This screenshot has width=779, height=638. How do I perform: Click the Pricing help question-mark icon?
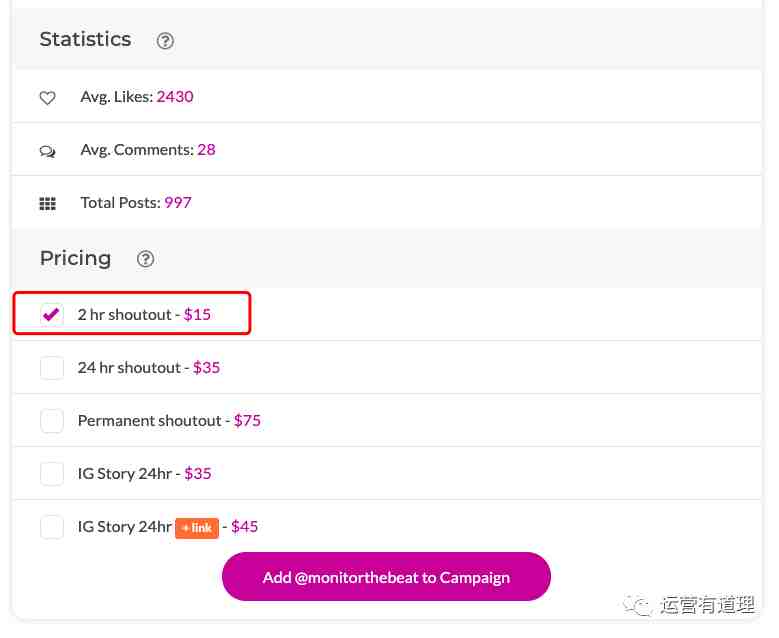coord(146,259)
